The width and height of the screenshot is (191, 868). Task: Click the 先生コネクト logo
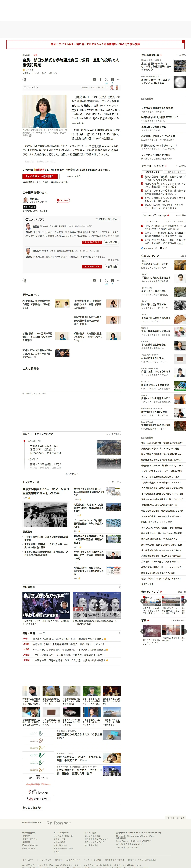point(38,799)
